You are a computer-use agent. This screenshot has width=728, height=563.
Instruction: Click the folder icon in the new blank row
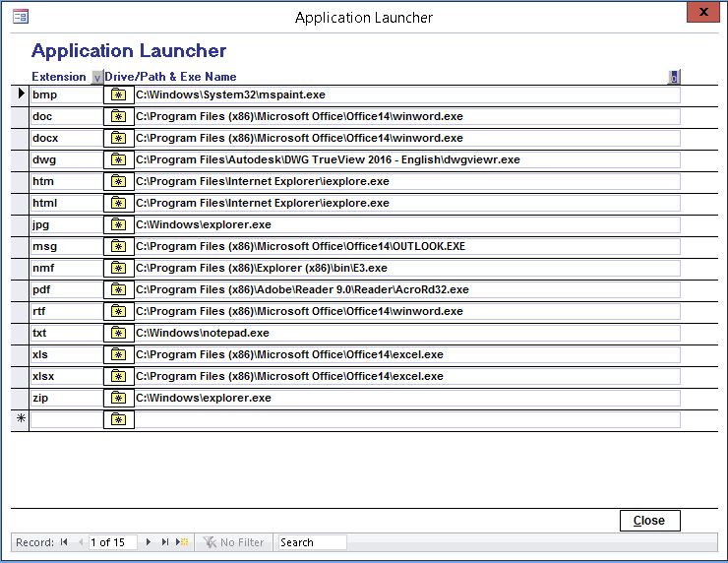[118, 420]
